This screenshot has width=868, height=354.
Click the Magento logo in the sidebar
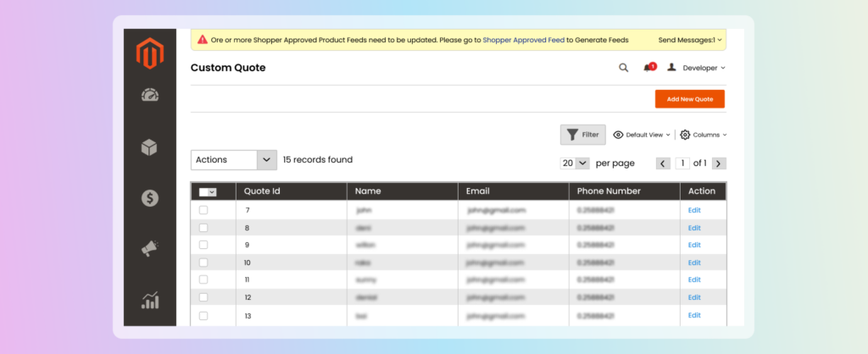149,55
